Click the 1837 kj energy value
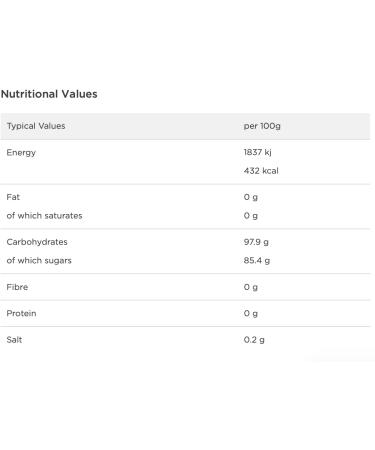The image size is (375, 450). [x=257, y=152]
